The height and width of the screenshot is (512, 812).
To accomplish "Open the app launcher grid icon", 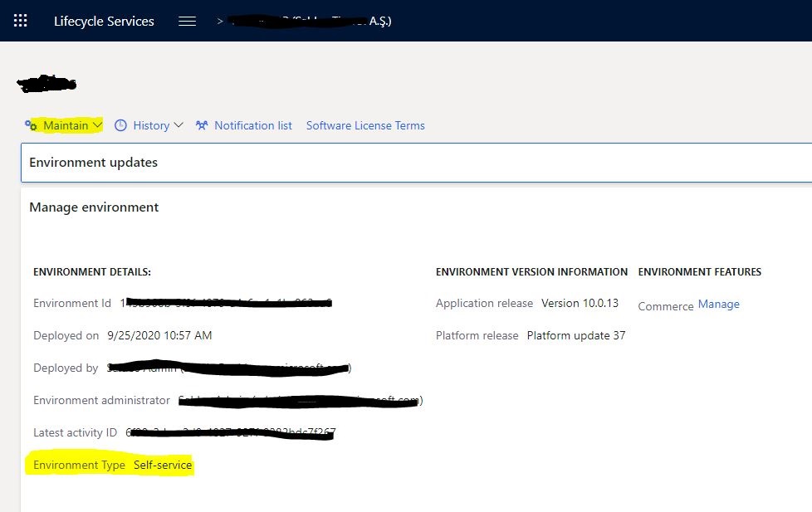I will coord(20,21).
